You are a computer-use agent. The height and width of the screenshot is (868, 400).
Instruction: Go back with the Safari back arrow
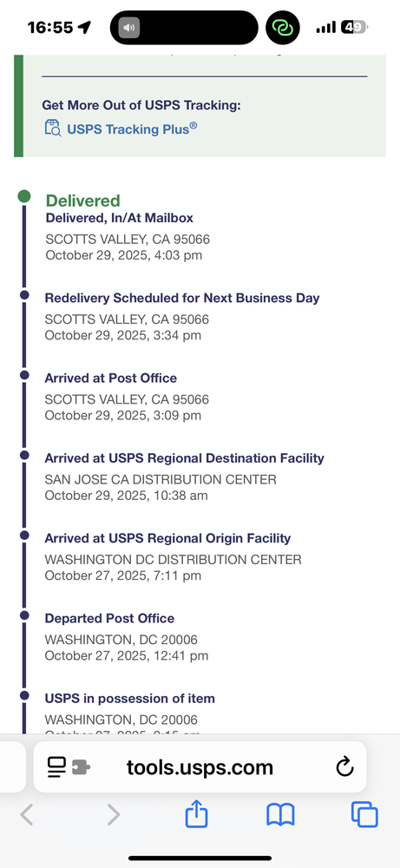(27, 815)
